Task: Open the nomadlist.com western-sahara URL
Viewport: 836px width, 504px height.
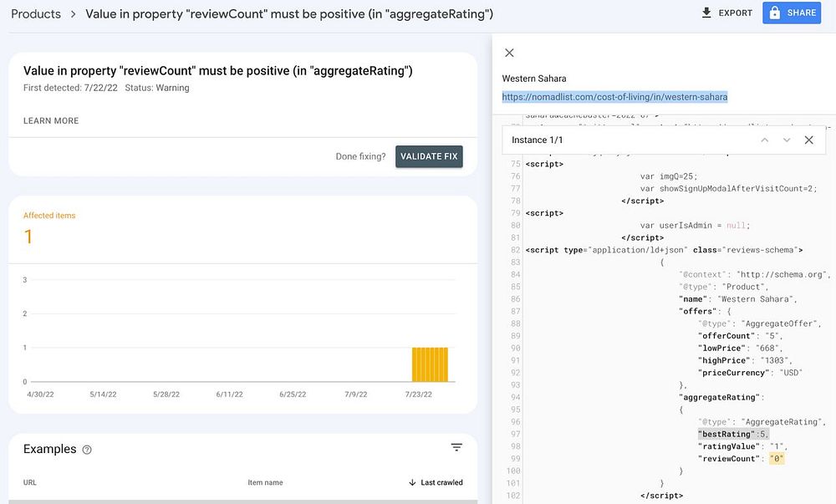Action: (614, 97)
